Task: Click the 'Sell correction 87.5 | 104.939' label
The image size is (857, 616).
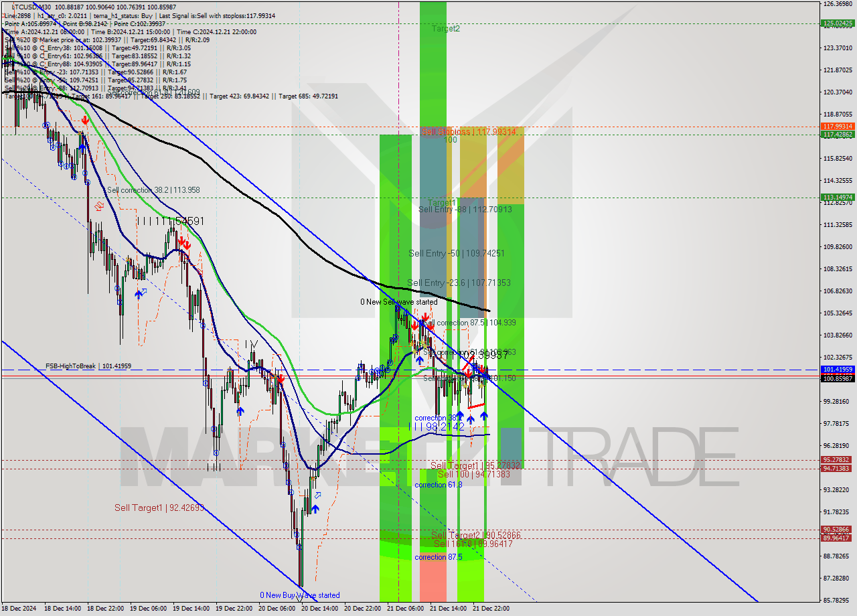Action: coord(469,323)
